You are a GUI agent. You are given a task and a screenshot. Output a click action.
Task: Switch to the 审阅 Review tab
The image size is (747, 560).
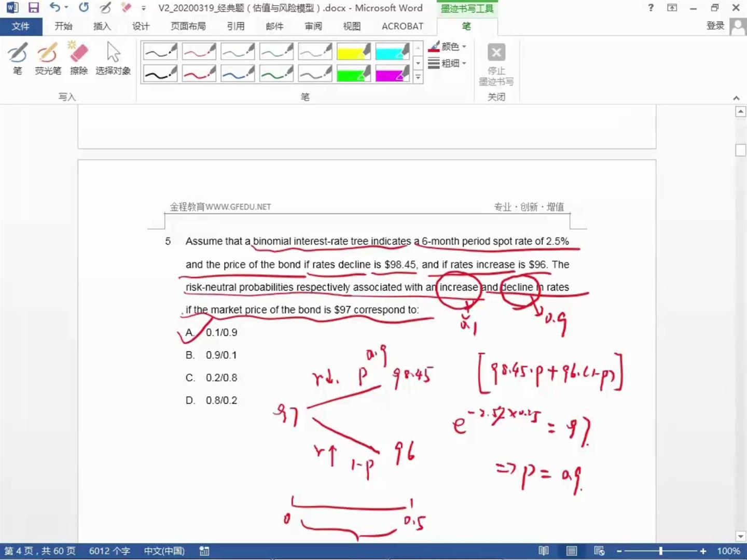(x=313, y=26)
